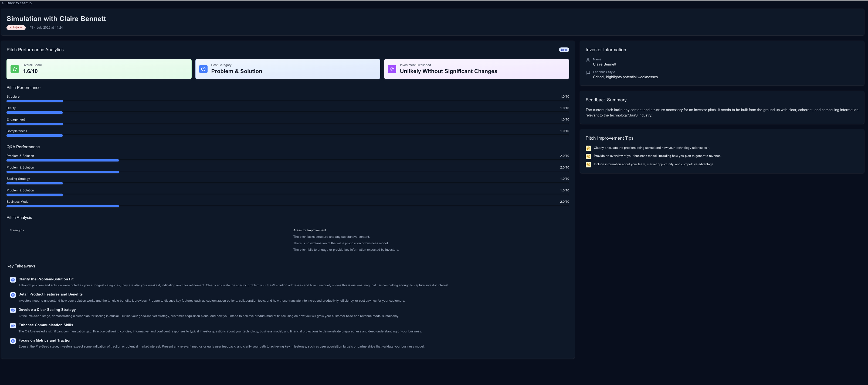The width and height of the screenshot is (868, 385).
Task: Click the bullet icon beside Clarify the Problem-Solution Fit
Action: [x=13, y=280]
